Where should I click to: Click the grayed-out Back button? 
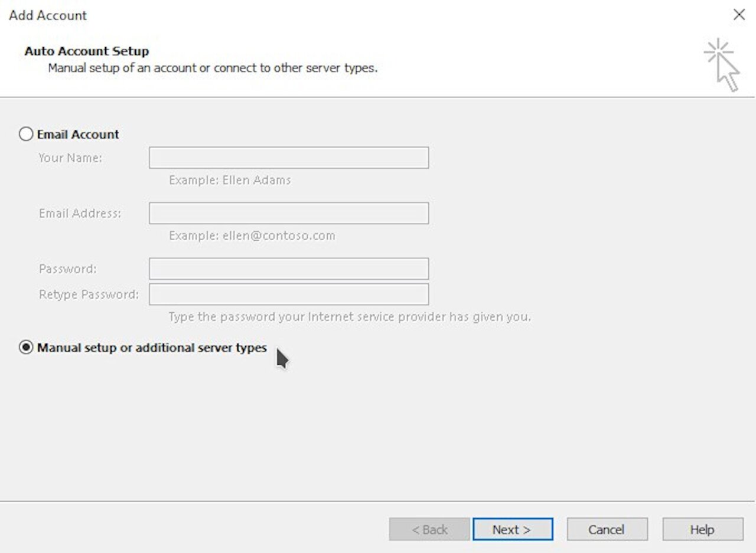(x=429, y=529)
